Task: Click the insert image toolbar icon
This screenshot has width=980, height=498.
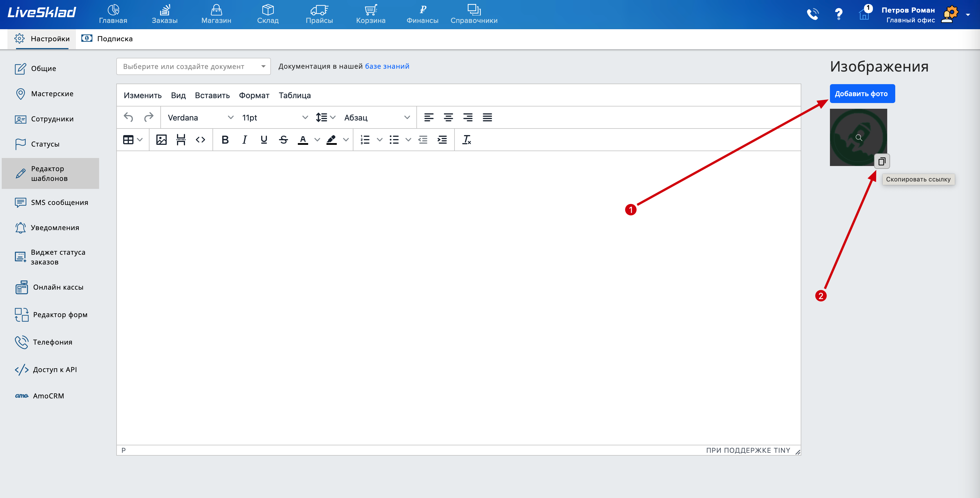Action: click(x=161, y=140)
